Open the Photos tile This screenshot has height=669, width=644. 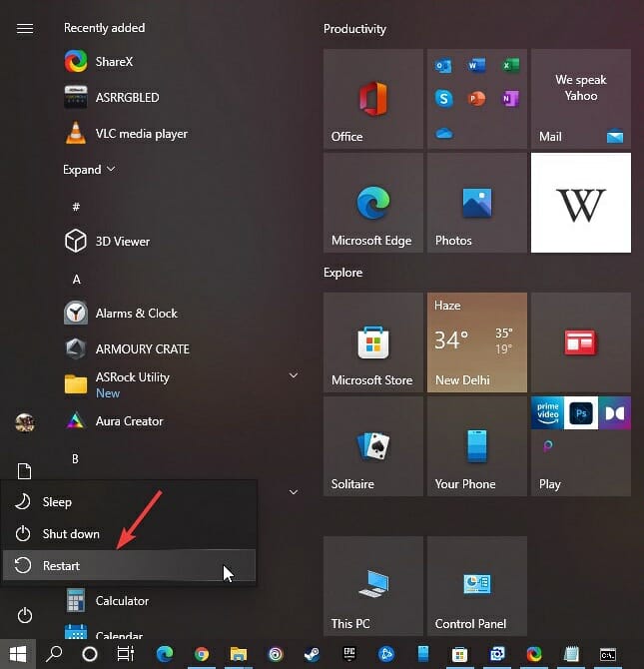tap(477, 203)
